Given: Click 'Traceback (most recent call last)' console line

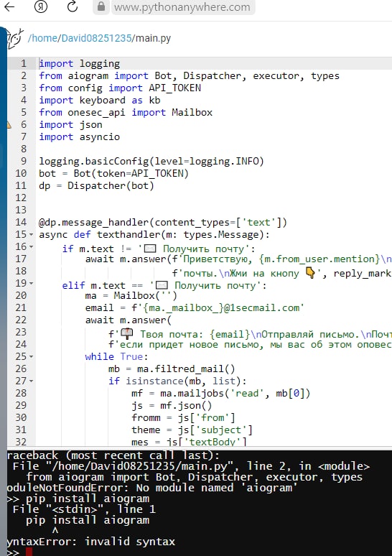Looking at the screenshot, I should pyautogui.click(x=113, y=455).
